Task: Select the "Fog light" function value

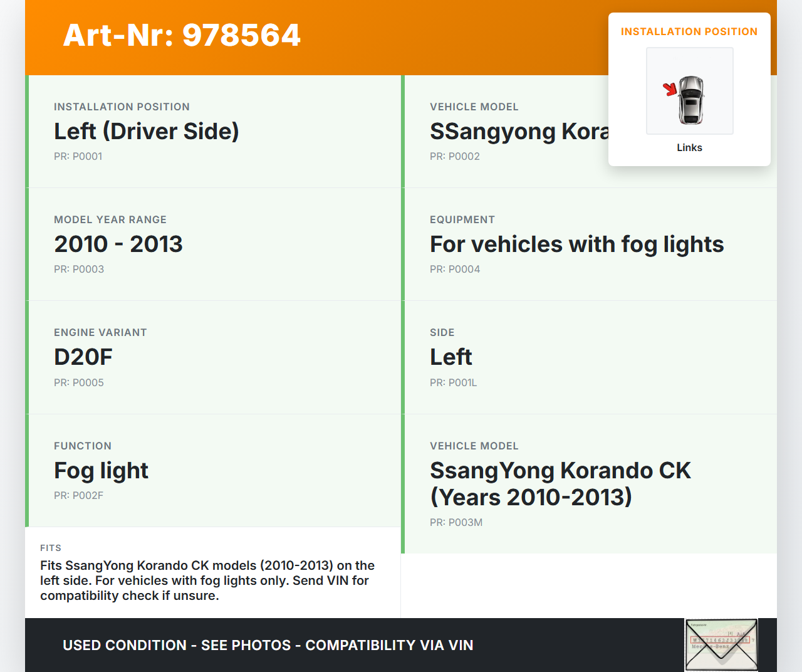Action: click(102, 470)
